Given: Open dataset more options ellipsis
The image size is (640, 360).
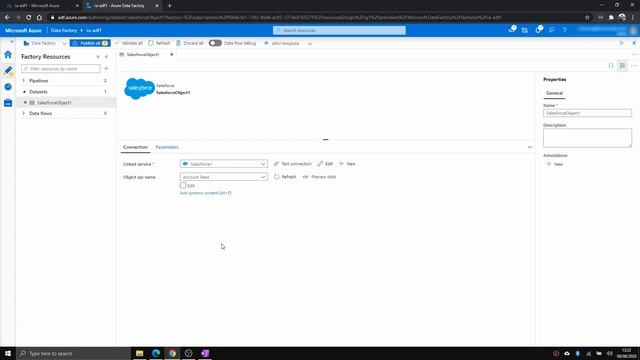Looking at the screenshot, I should click(x=633, y=66).
